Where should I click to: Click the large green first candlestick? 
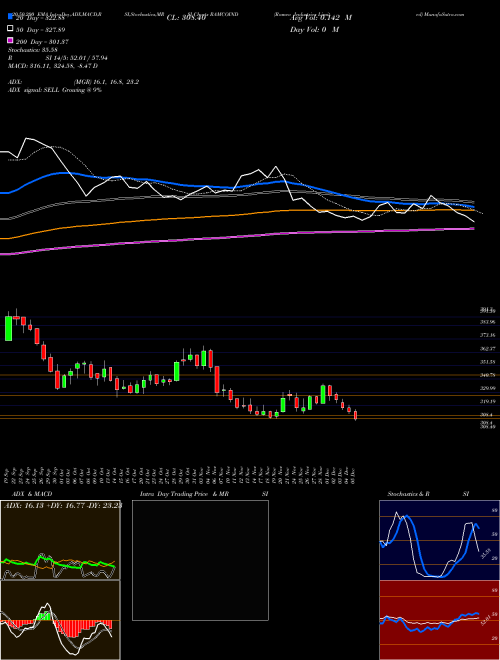(x=8, y=328)
